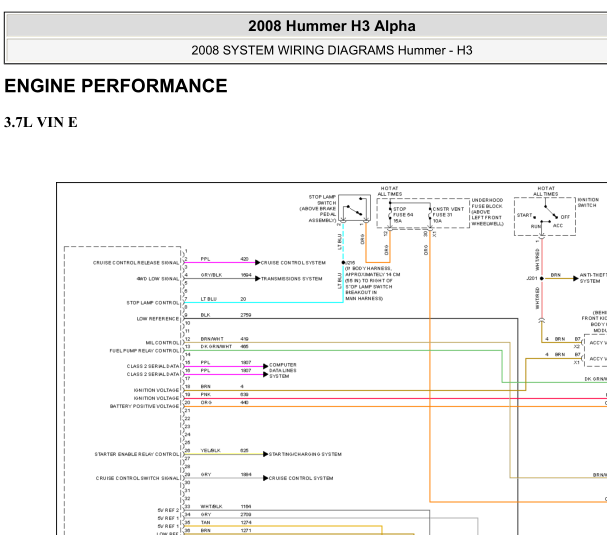Select the 'STOP LAMP SWITCH' component label
Screen dimensions: 607x535
318,209
